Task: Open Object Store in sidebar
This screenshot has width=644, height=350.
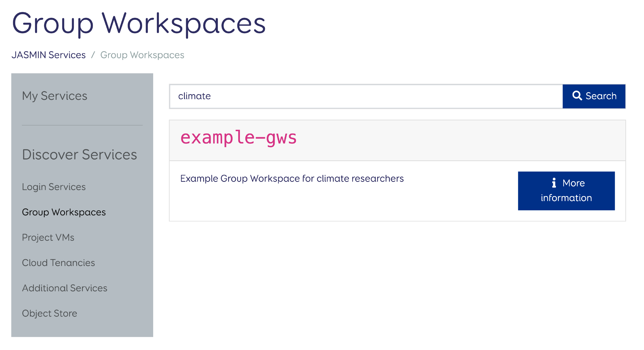Action: [49, 313]
